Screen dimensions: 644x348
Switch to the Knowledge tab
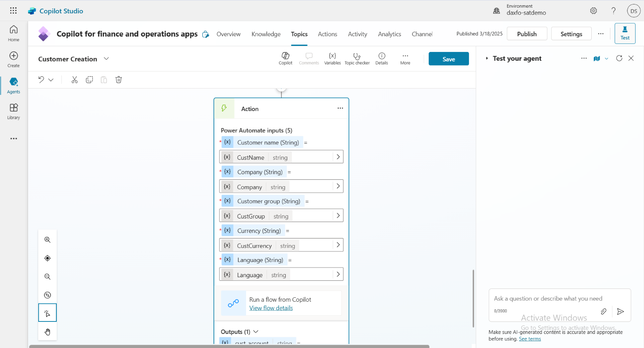click(x=266, y=34)
